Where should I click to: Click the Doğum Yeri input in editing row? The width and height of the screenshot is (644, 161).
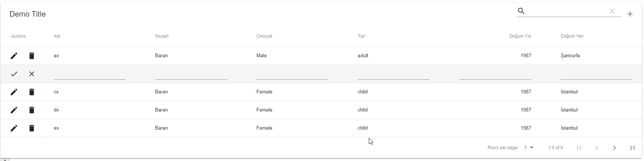[596, 74]
